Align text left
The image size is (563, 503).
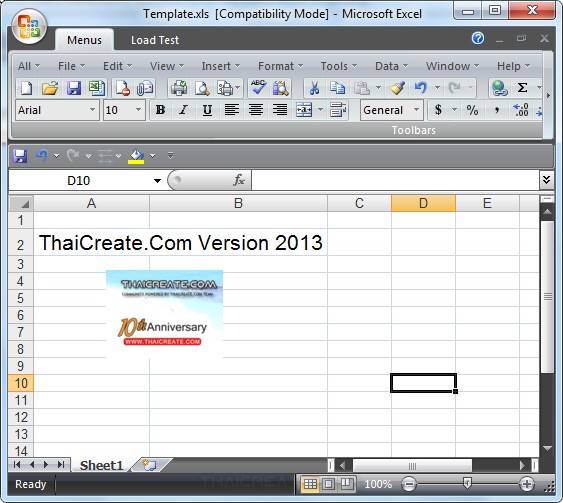click(232, 110)
